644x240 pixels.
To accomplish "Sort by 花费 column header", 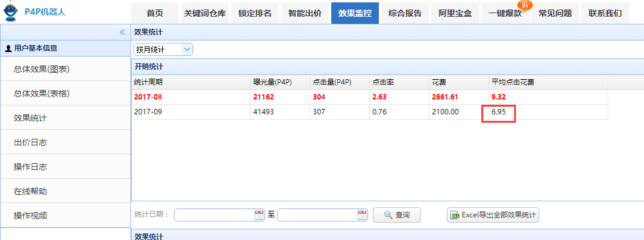I will pos(459,82).
